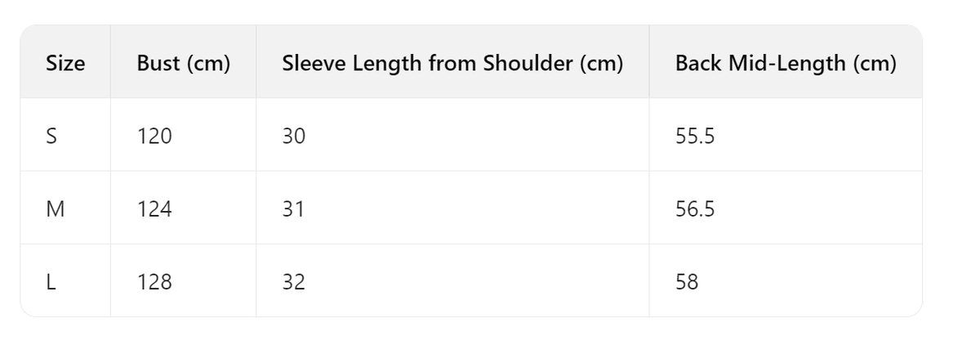Select bust value 120

[x=154, y=137]
